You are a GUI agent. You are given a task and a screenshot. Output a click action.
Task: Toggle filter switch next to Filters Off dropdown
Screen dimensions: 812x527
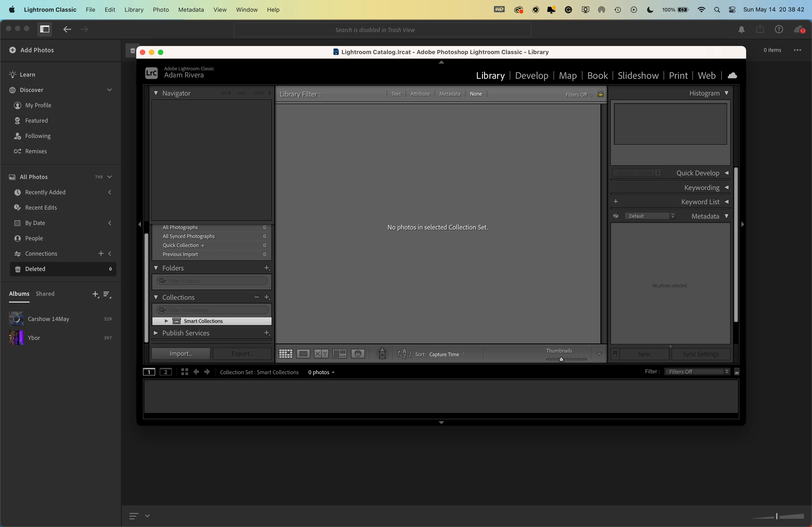click(737, 372)
